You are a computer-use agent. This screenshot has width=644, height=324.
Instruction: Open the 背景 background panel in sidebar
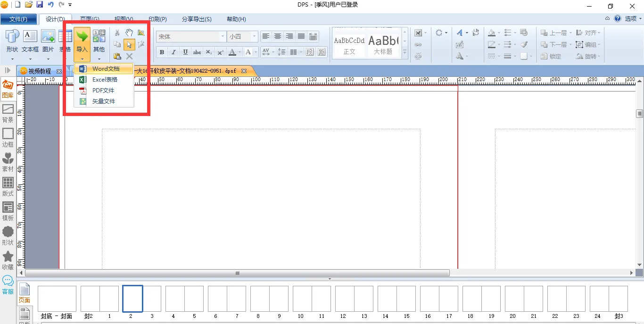[x=8, y=113]
